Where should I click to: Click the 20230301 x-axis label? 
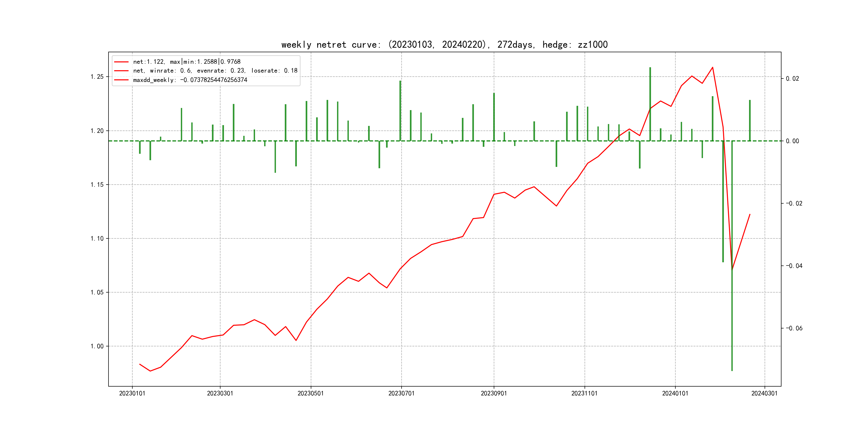[220, 393]
